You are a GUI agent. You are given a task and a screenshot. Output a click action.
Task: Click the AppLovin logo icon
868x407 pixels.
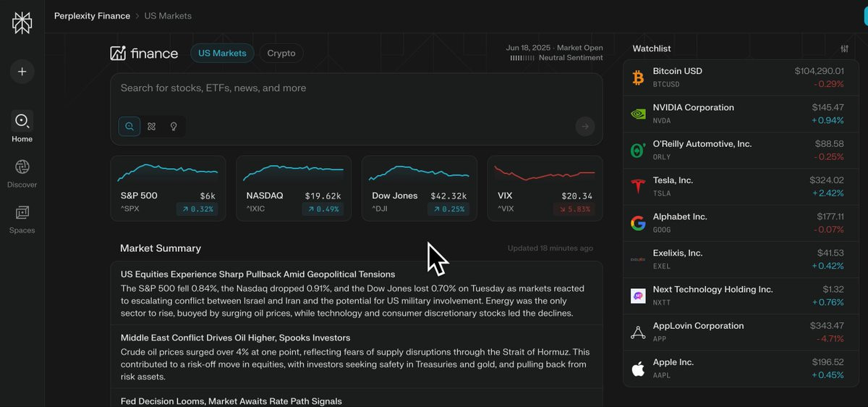point(638,332)
